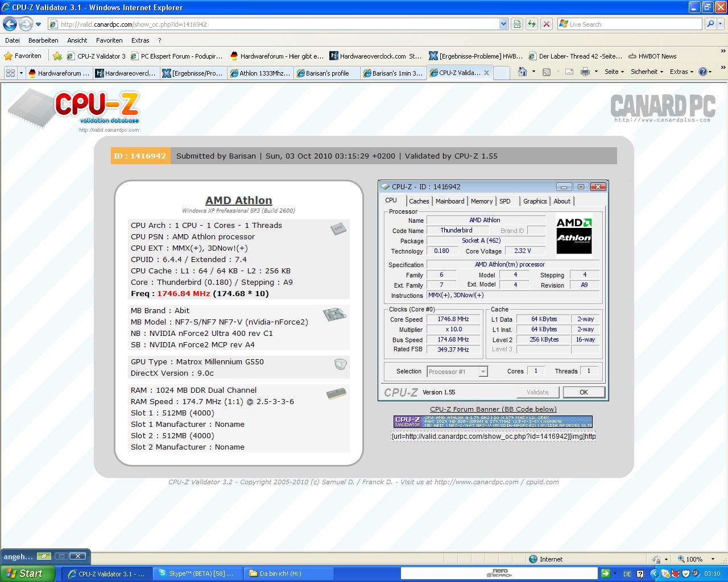Viewport: 728px width, 582px height.
Task: Click the Nero Search box in taskbar
Action: pos(499,573)
